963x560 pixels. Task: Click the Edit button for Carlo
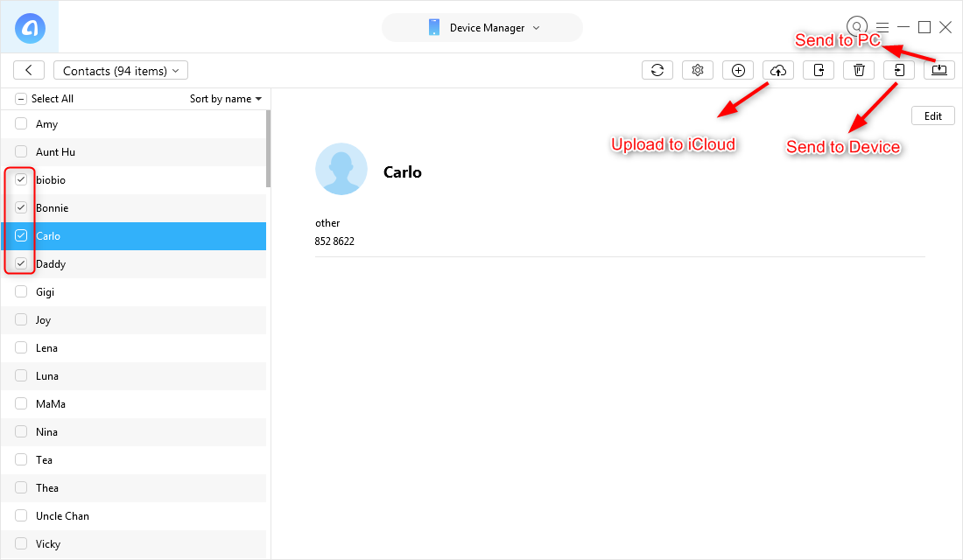(x=932, y=115)
